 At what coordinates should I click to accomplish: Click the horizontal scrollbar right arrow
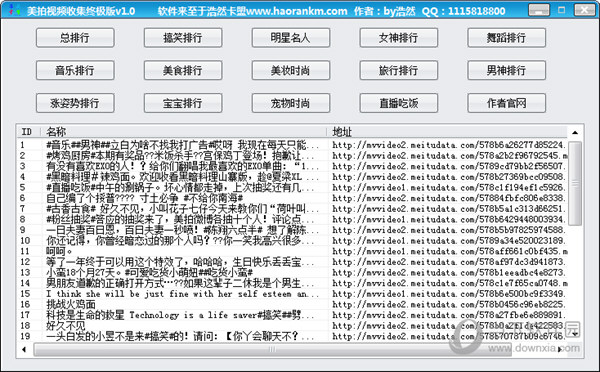point(560,349)
